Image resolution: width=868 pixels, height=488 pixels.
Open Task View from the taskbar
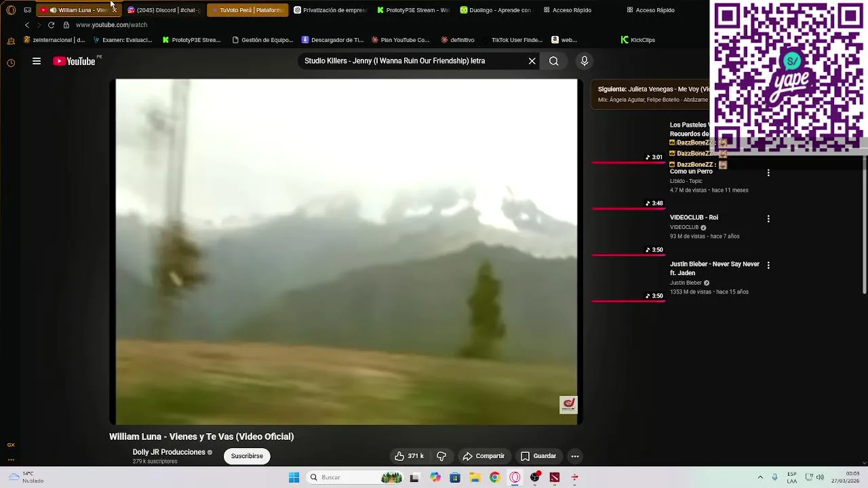click(414, 478)
